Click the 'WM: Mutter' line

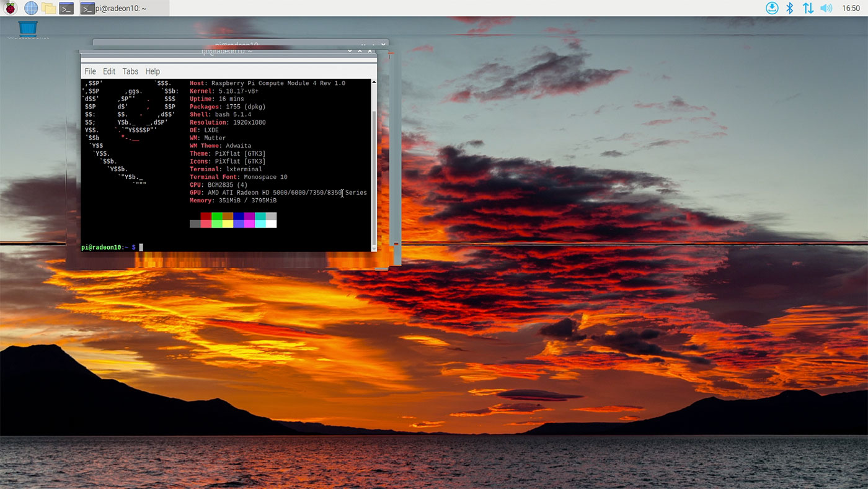(x=208, y=138)
